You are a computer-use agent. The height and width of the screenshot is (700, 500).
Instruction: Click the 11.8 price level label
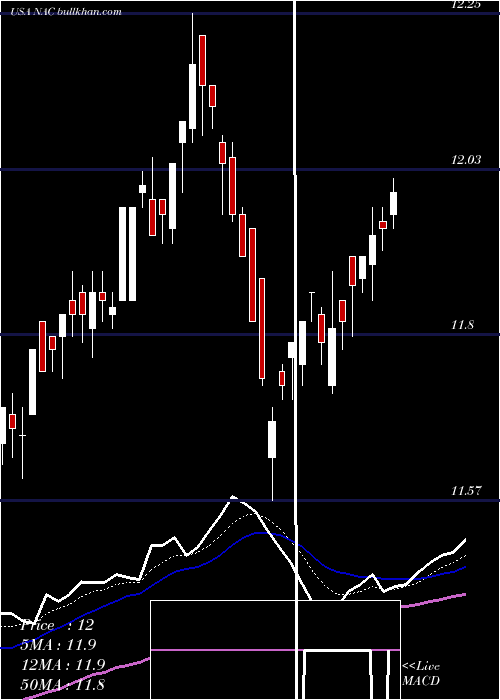(x=462, y=325)
